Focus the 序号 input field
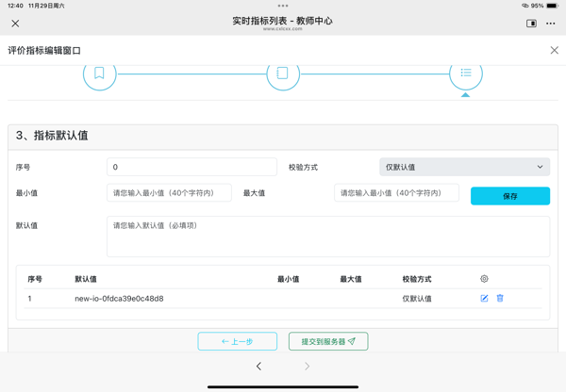566x392 pixels. click(191, 167)
